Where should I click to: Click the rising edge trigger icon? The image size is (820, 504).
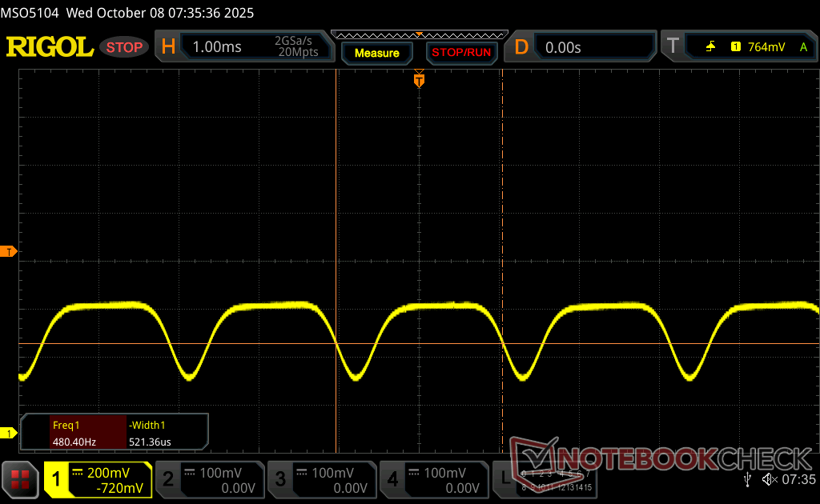pyautogui.click(x=710, y=47)
